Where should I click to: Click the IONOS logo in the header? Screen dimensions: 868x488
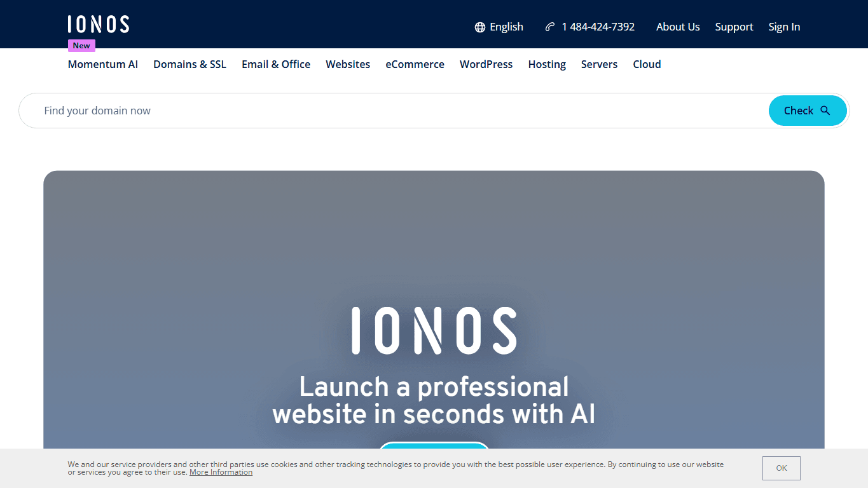[x=99, y=24]
